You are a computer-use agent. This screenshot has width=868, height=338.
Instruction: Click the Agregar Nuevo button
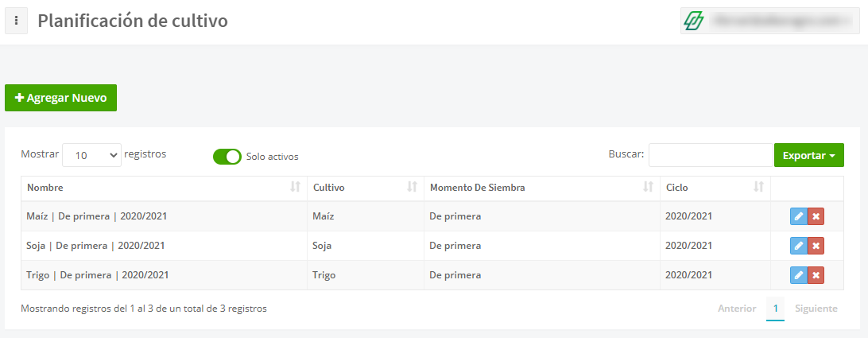tap(60, 98)
